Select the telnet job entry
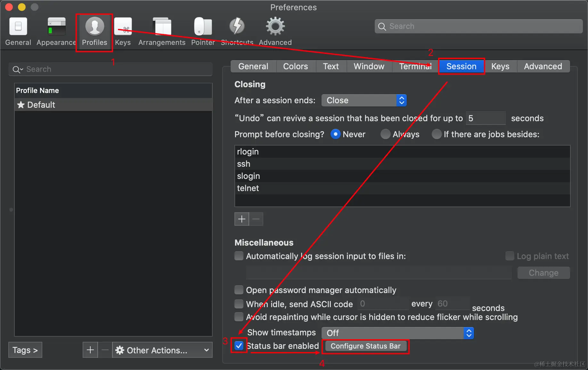Viewport: 588px width, 370px height. tap(402, 188)
